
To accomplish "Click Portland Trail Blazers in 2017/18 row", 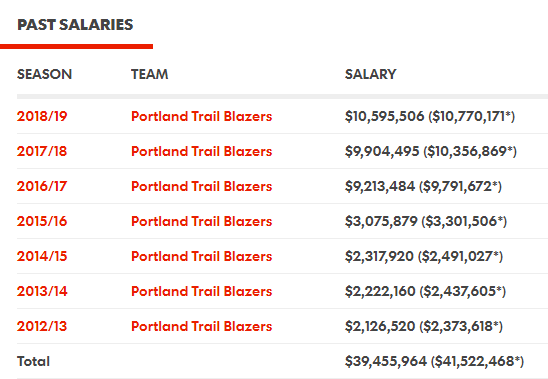I will click(202, 151).
